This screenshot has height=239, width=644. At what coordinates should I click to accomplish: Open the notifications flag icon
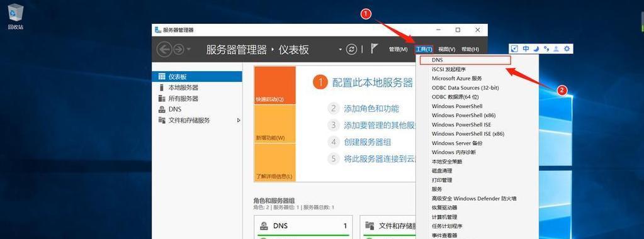pyautogui.click(x=374, y=49)
